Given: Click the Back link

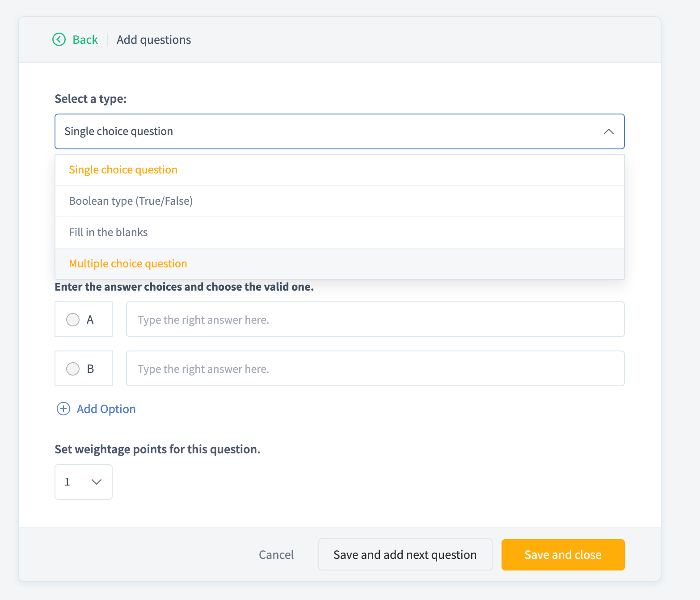Looking at the screenshot, I should (x=85, y=40).
